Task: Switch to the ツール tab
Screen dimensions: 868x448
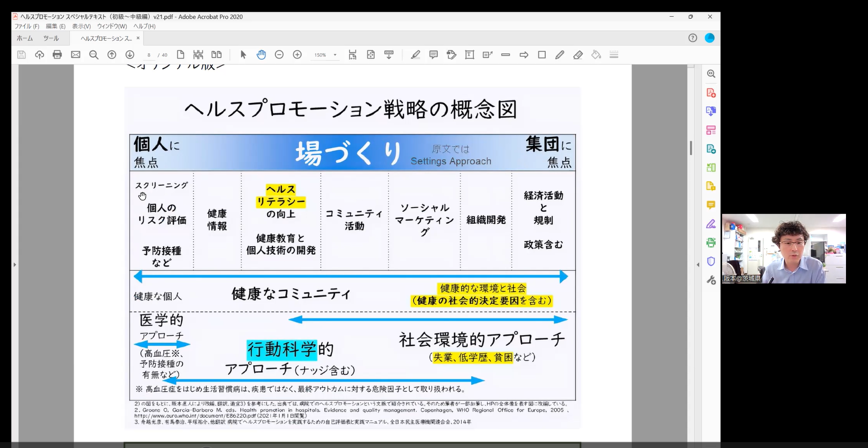Action: (x=51, y=38)
